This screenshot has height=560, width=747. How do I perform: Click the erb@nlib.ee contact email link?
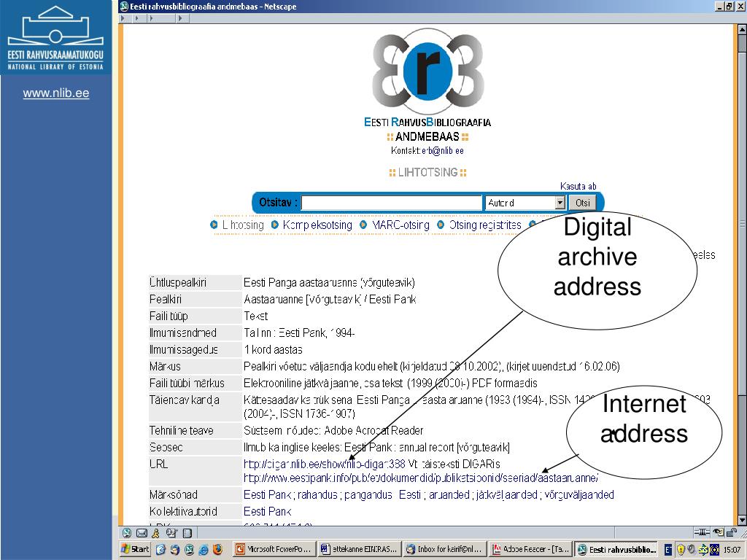443,150
